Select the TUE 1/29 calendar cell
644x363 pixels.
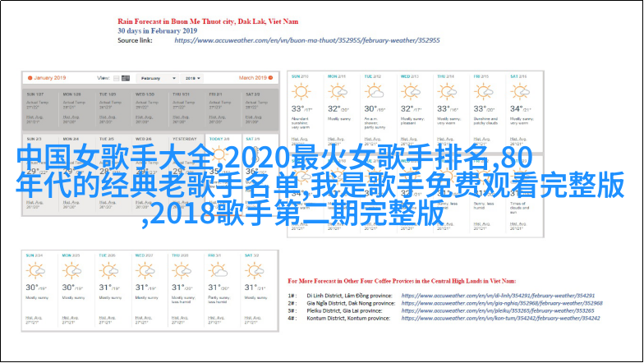click(x=113, y=110)
